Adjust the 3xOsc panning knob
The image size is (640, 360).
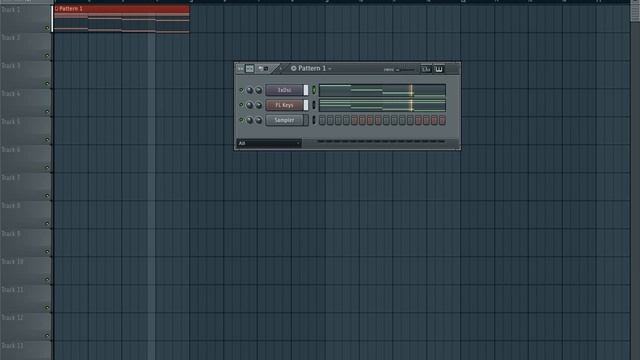(x=249, y=90)
